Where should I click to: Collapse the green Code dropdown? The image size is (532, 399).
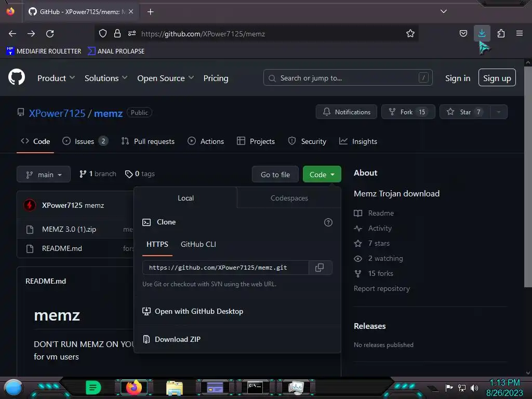[322, 175]
